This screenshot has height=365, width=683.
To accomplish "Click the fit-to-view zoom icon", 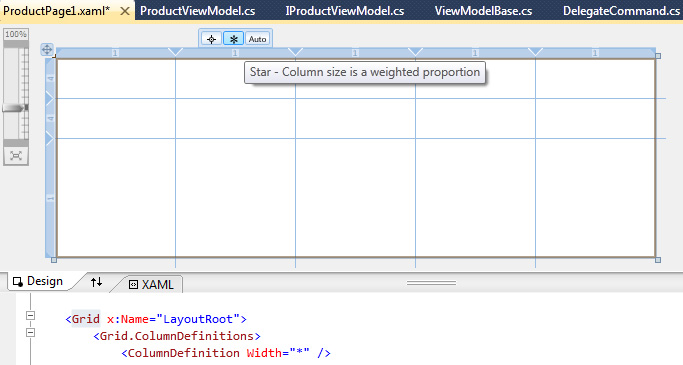I will pyautogui.click(x=16, y=156).
